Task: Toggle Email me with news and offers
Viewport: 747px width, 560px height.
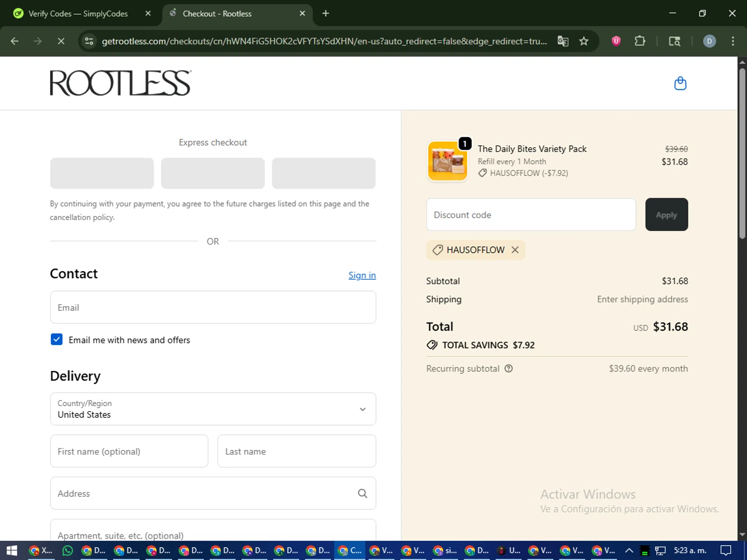Action: [x=57, y=339]
